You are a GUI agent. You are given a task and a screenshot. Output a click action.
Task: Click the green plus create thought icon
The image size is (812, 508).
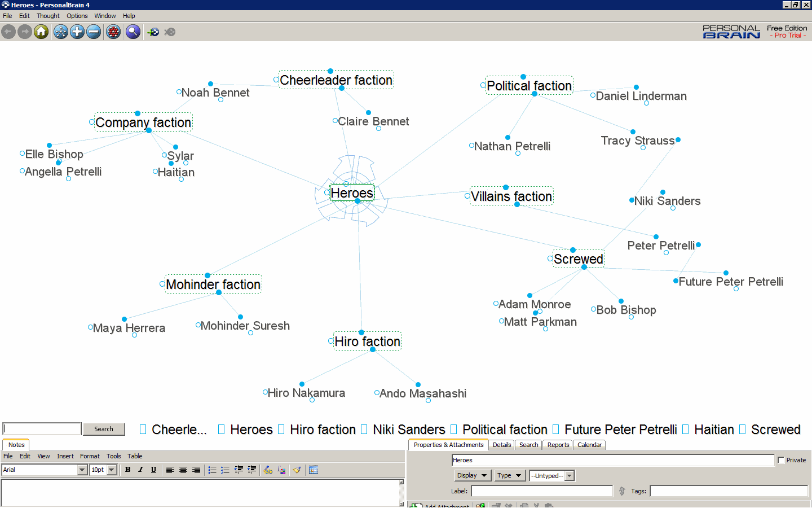[x=153, y=32]
